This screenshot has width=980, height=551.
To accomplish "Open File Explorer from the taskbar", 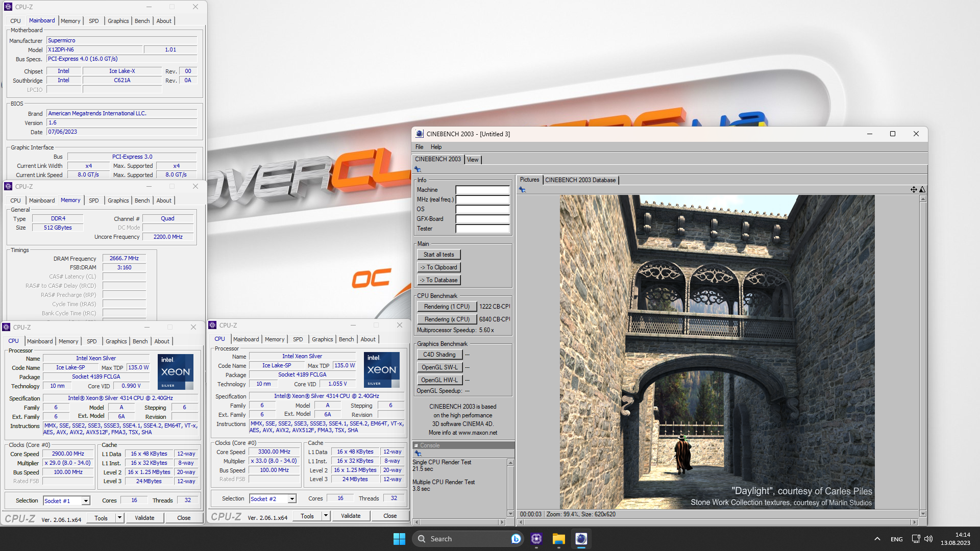I will tap(559, 539).
